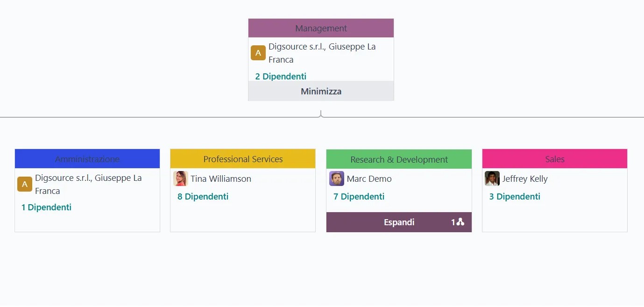This screenshot has height=307, width=644.
Task: Click Marc Demo's avatar picture
Action: (337, 178)
